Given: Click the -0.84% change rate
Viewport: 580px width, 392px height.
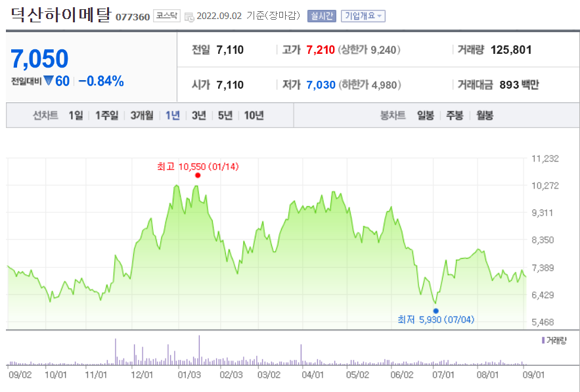Looking at the screenshot, I should pyautogui.click(x=101, y=81).
